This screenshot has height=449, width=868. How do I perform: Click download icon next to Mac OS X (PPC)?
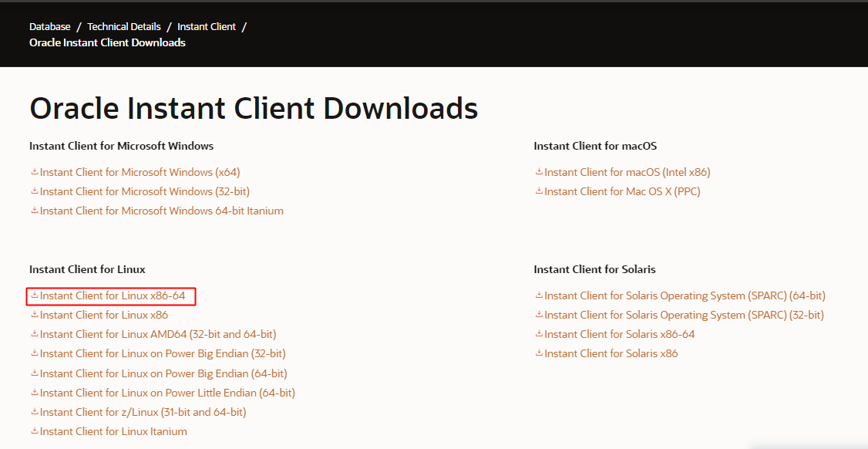click(x=538, y=191)
